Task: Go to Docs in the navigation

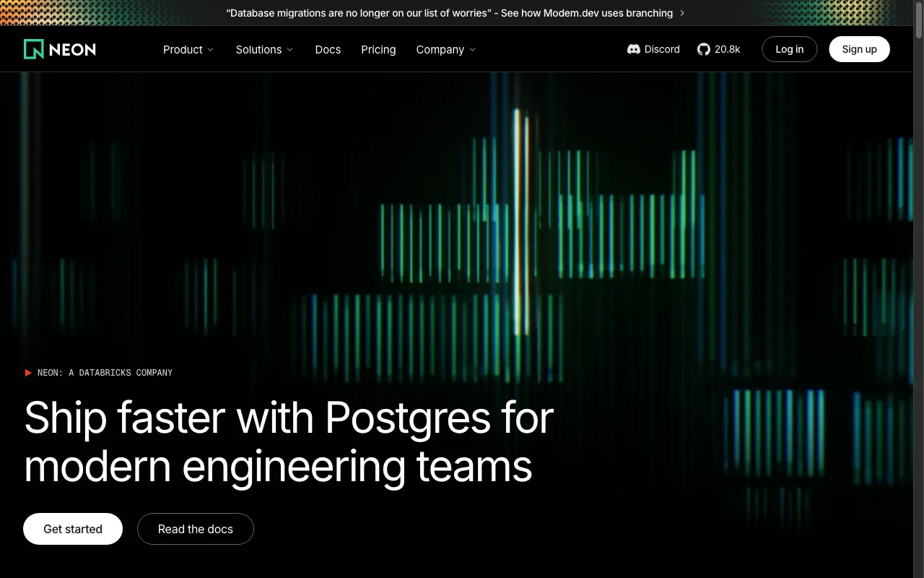Action: pyautogui.click(x=328, y=49)
